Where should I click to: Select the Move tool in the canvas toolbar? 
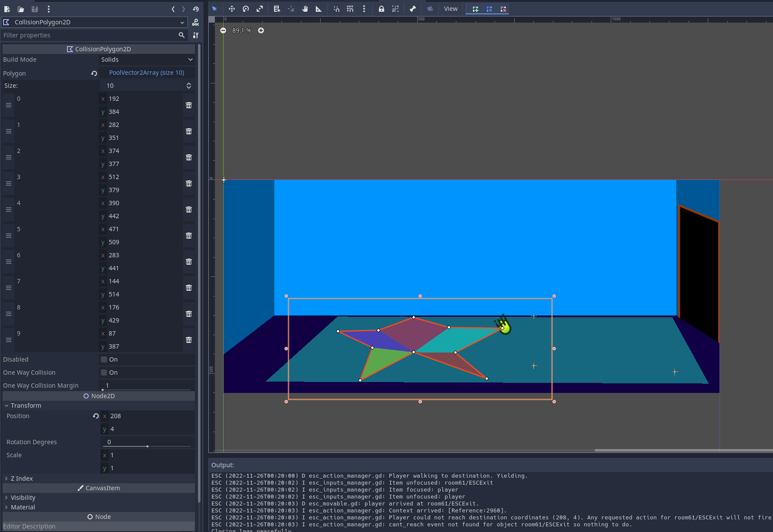232,9
